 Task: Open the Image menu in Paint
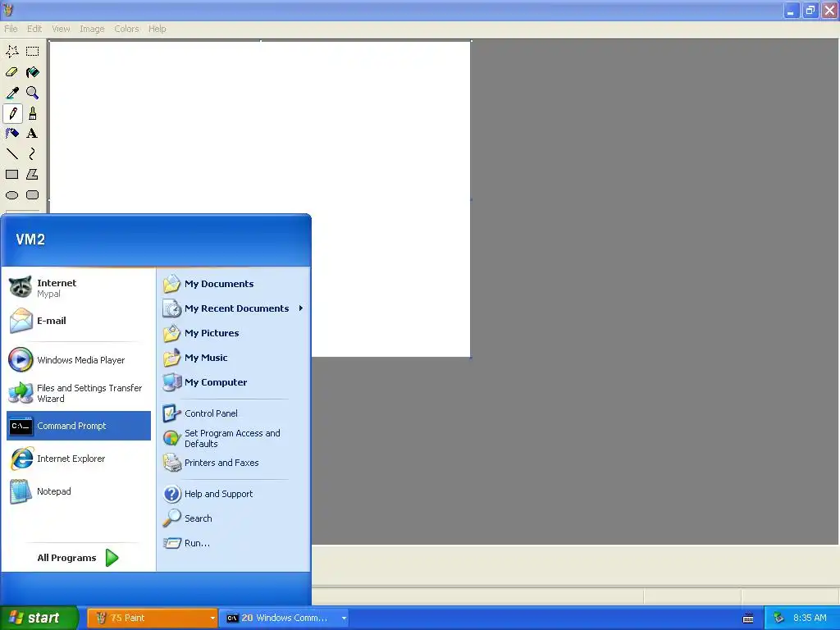tap(92, 29)
